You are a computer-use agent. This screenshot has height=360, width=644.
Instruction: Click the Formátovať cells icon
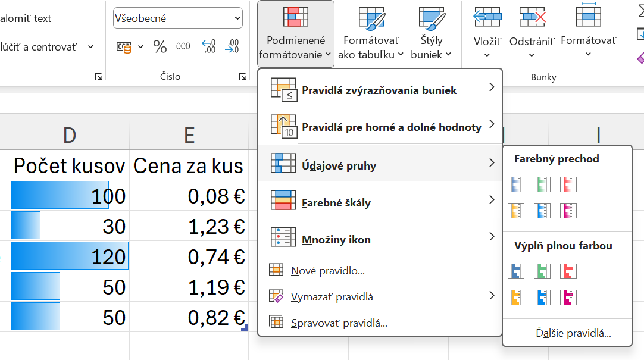click(589, 15)
